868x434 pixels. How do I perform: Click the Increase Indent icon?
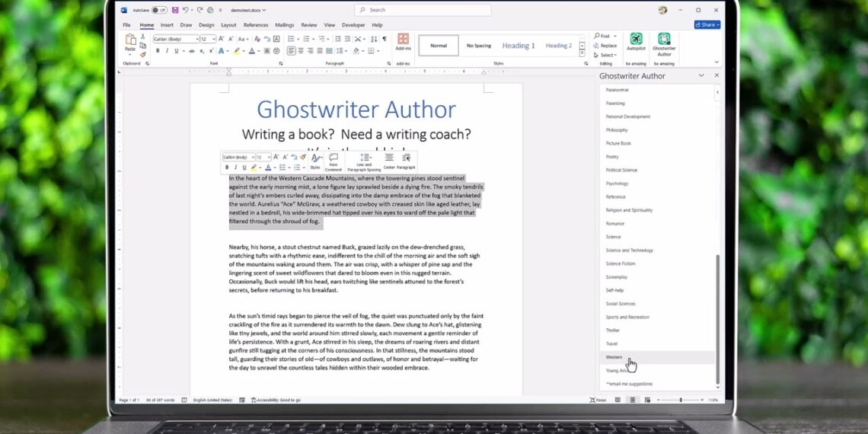coord(347,40)
